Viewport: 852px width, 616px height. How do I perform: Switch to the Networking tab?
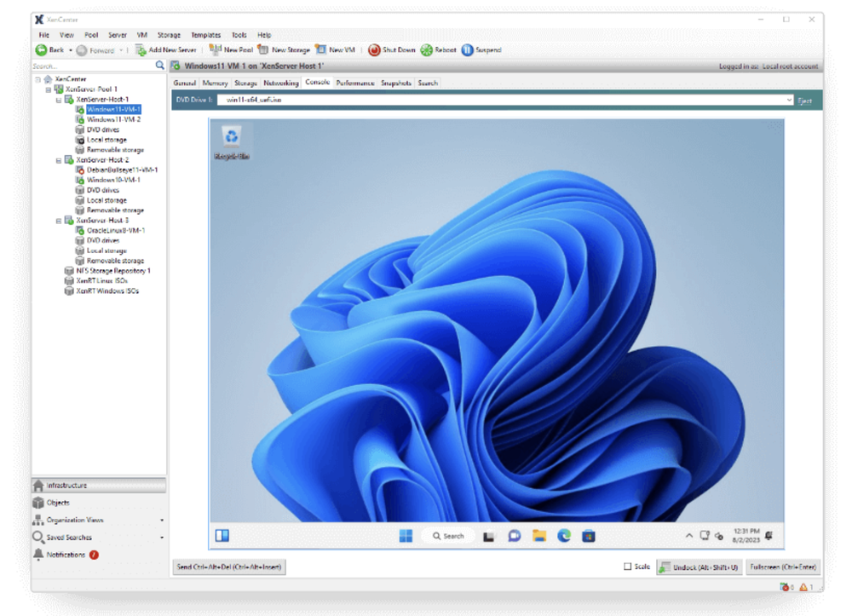click(x=281, y=83)
